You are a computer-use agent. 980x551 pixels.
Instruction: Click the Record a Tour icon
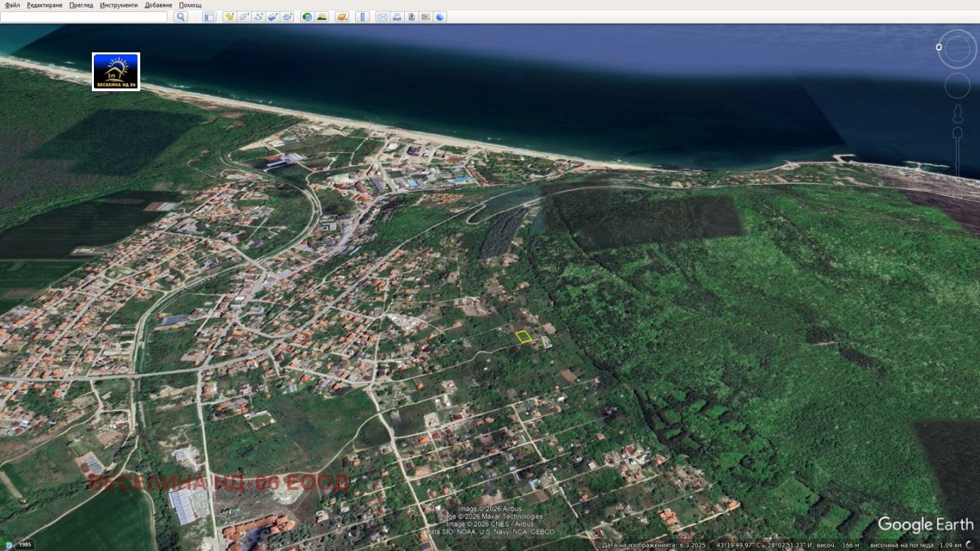287,17
